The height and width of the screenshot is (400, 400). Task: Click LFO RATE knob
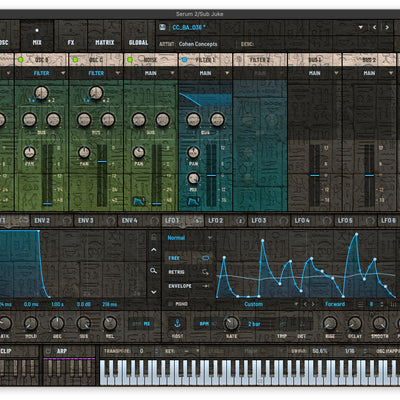pos(232,323)
